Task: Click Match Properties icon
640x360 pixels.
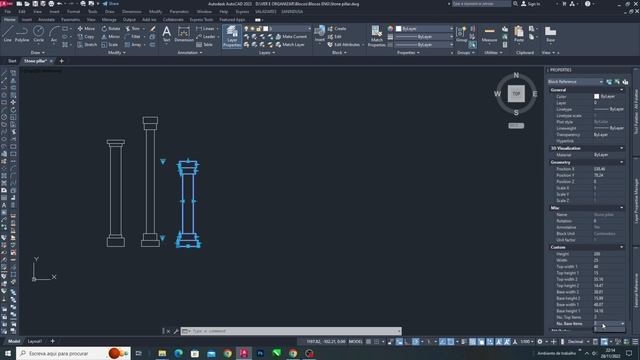Action: click(376, 36)
